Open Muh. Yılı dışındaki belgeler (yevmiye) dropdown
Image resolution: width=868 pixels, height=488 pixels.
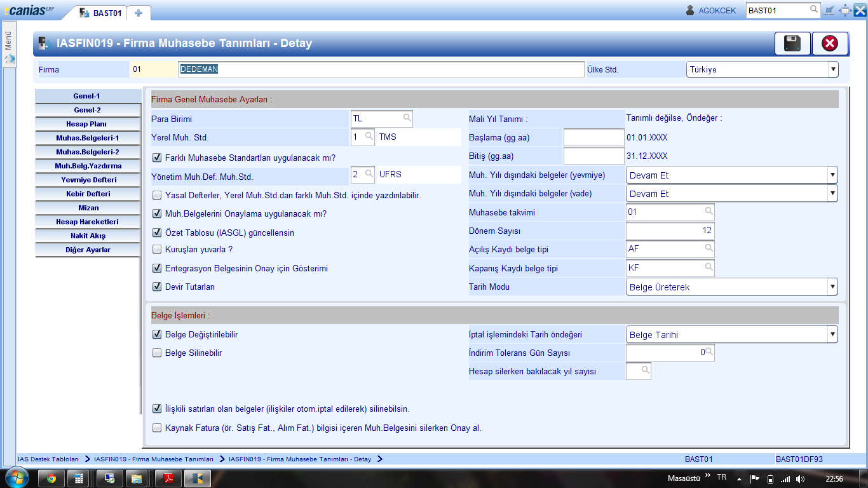pos(731,175)
